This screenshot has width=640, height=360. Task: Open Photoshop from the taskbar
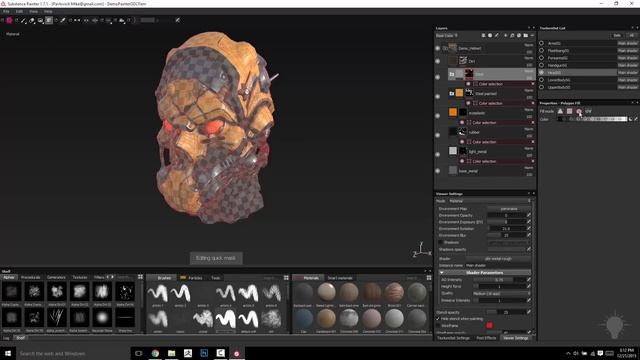point(204,353)
